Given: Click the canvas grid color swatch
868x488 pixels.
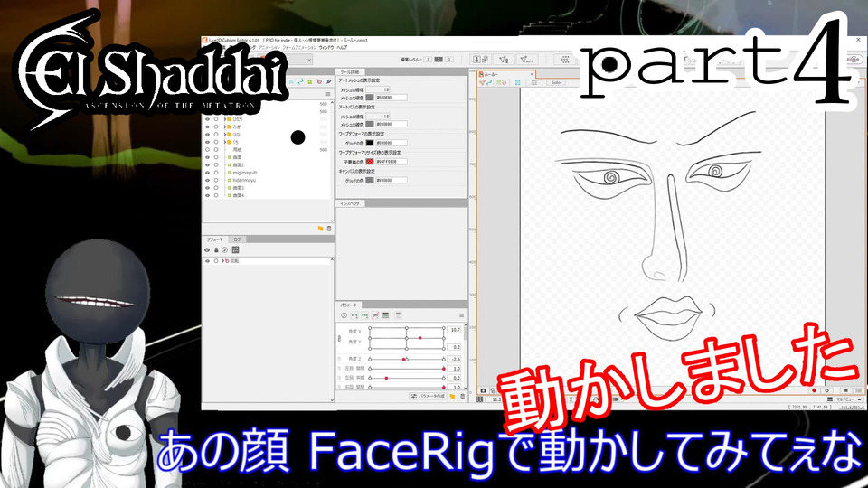Looking at the screenshot, I should (x=369, y=181).
